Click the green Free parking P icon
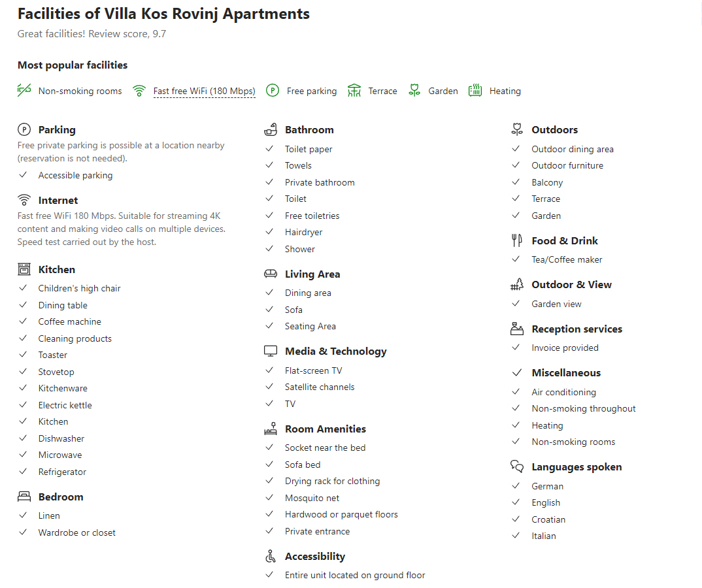 273,90
